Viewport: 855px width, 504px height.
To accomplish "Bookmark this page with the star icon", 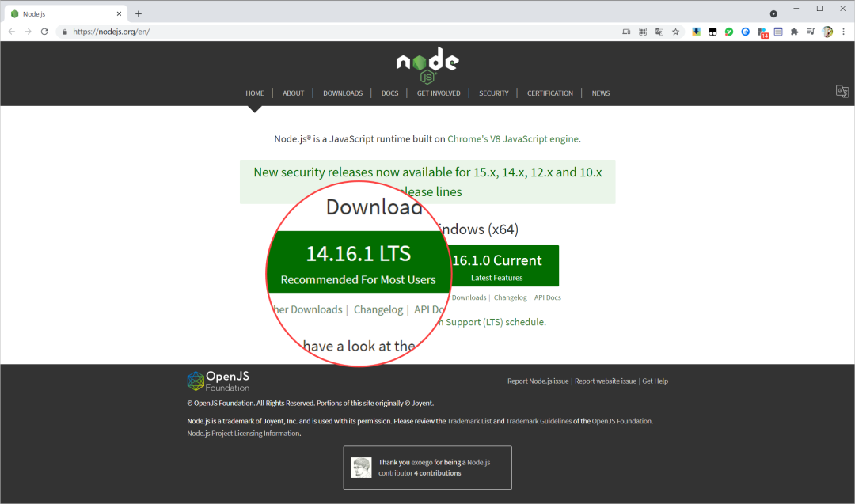I will 675,32.
